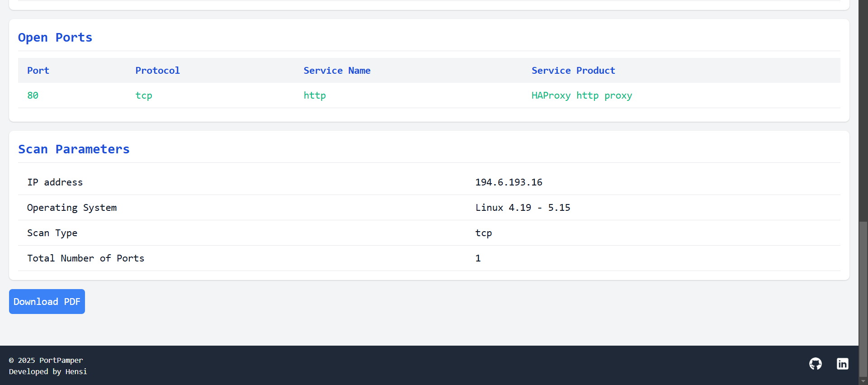Image resolution: width=868 pixels, height=385 pixels.
Task: Click the IP address label
Action: click(x=55, y=182)
